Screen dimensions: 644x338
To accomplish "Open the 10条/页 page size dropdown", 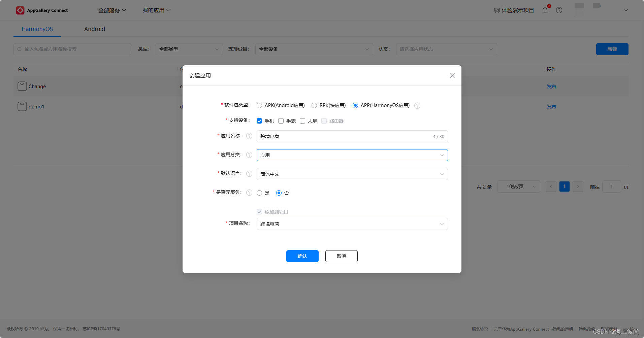I will click(519, 187).
